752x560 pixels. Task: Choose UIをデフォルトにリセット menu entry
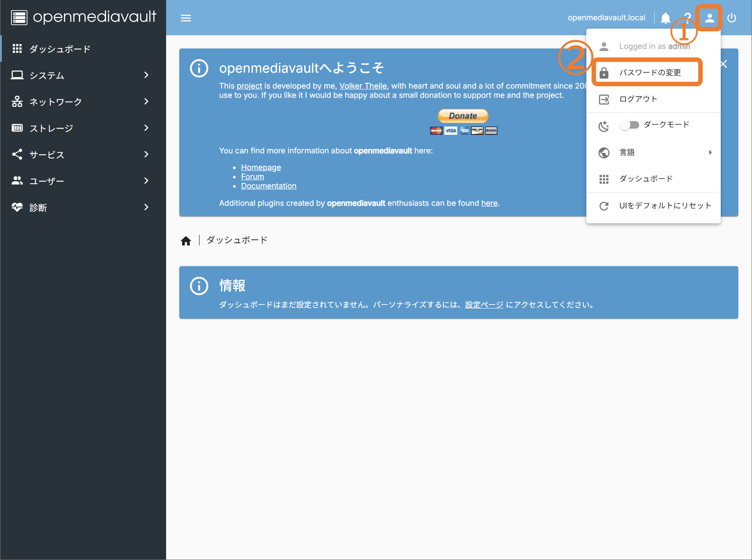pyautogui.click(x=653, y=206)
